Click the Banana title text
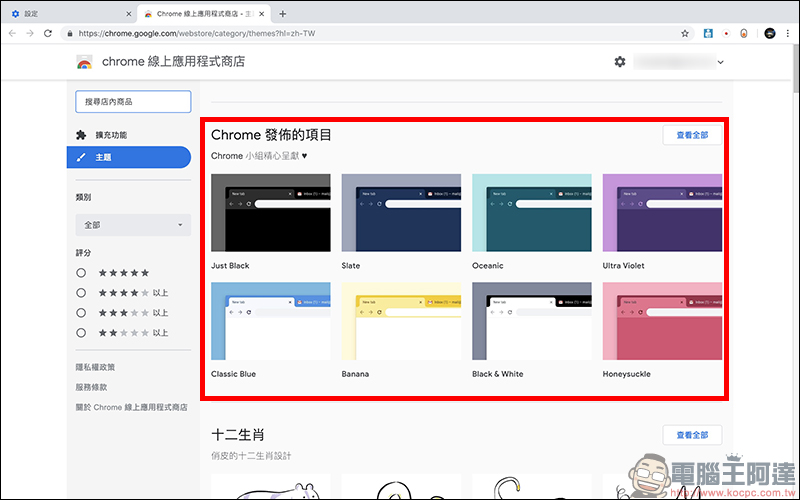 pyautogui.click(x=355, y=374)
